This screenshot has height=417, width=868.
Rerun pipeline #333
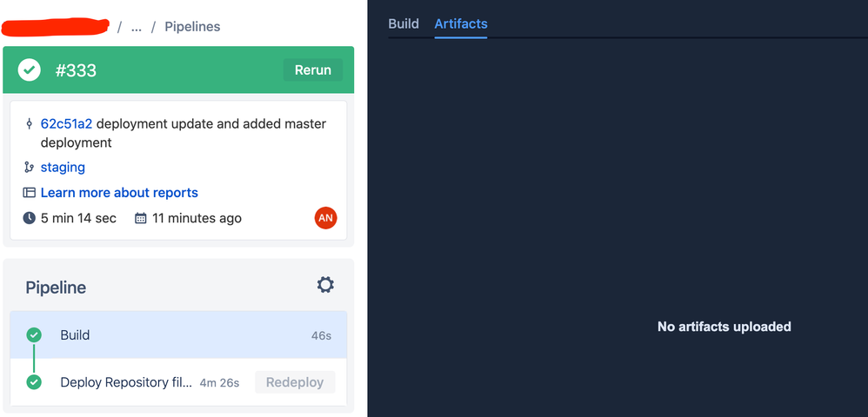click(x=313, y=70)
